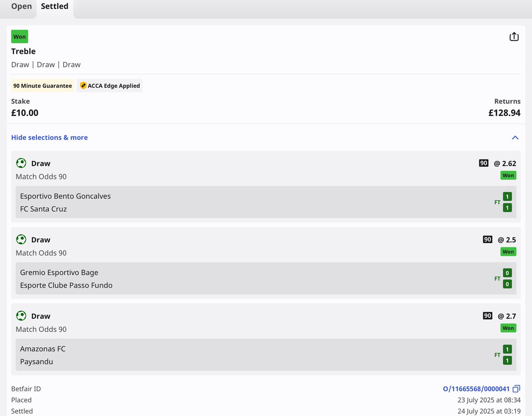The image size is (532, 416).
Task: Click the FT label in Esportivo Bento Goncalves match
Action: pos(497,202)
